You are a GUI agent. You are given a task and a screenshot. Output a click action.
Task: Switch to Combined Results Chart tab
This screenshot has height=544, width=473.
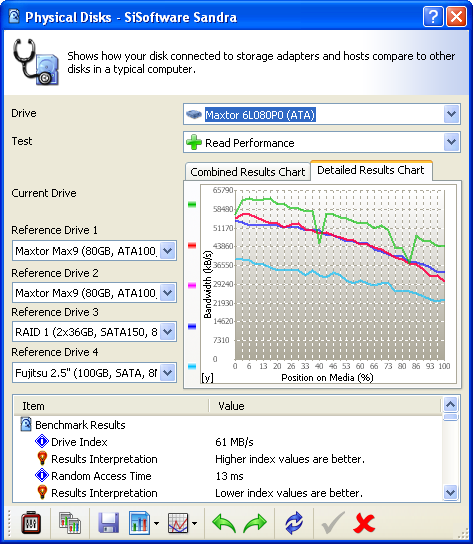tap(247, 172)
